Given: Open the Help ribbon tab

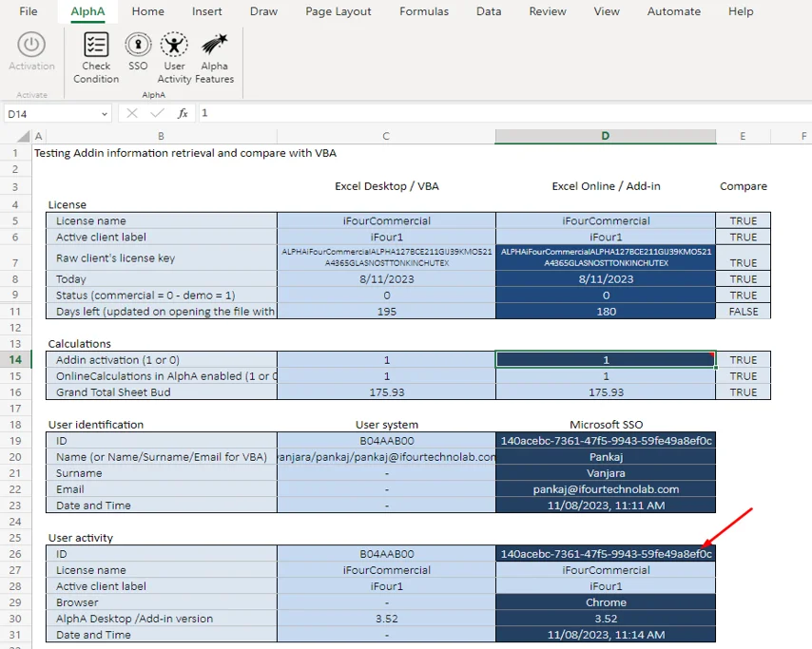Looking at the screenshot, I should click(x=741, y=11).
